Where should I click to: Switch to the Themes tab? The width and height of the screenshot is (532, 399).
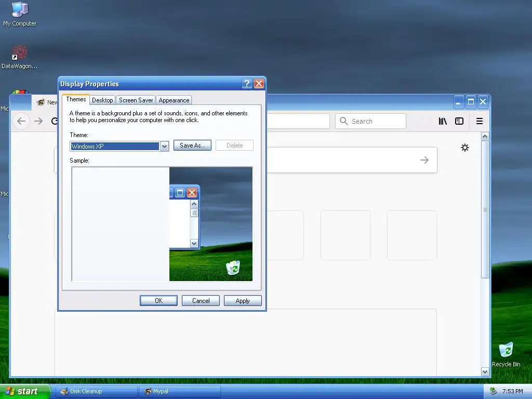point(76,99)
